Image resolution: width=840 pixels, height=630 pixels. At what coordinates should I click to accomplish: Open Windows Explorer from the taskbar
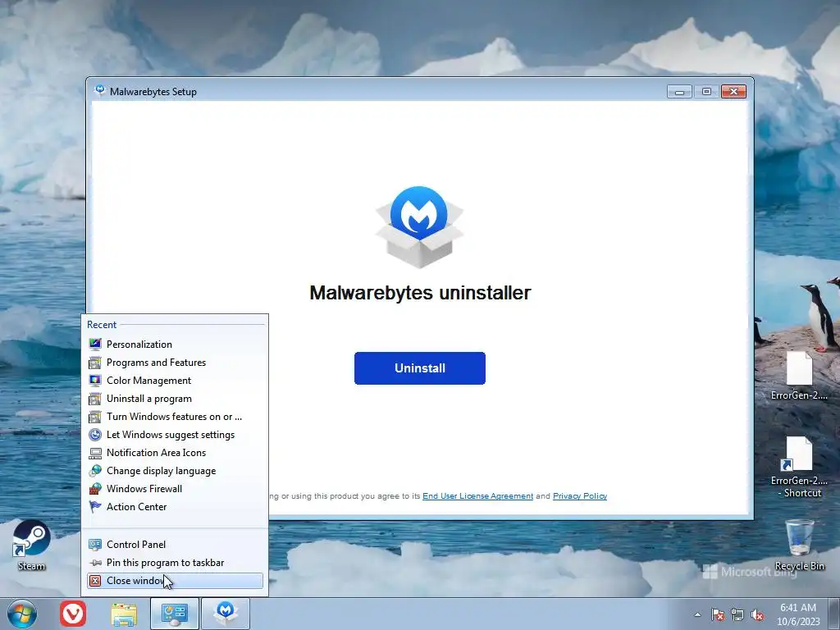[x=124, y=614]
